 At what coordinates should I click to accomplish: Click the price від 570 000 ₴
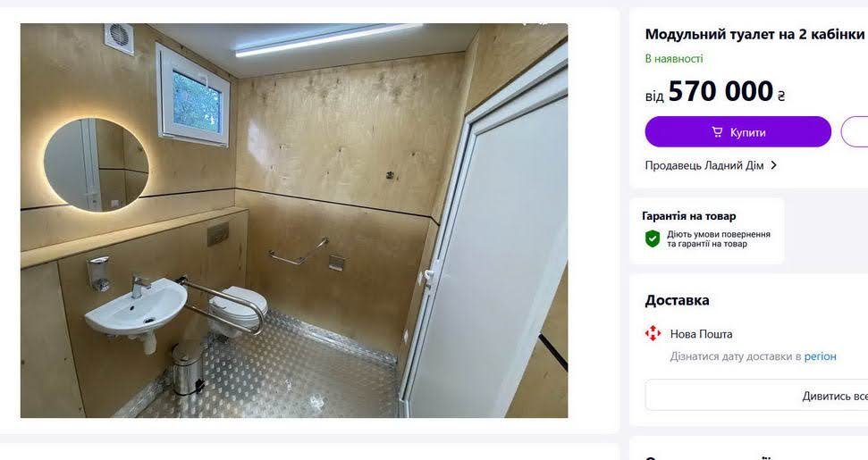714,91
